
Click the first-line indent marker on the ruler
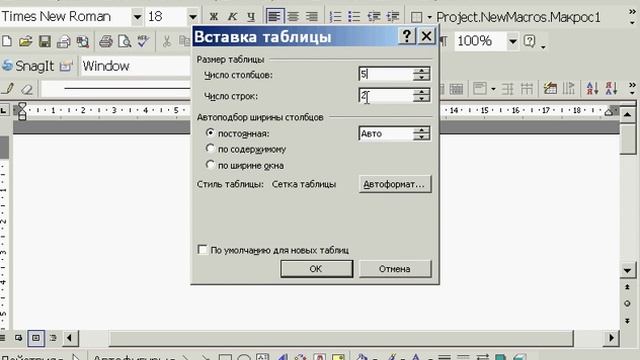pyautogui.click(x=22, y=106)
